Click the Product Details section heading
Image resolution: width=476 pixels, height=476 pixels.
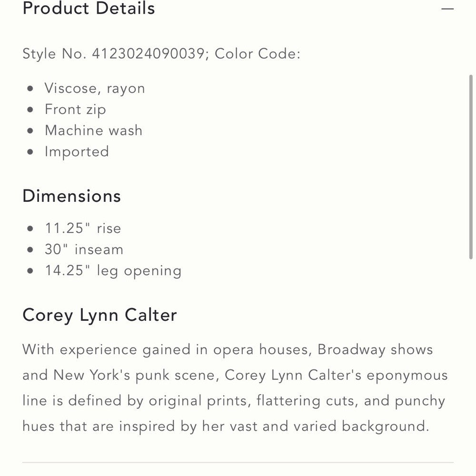click(89, 9)
